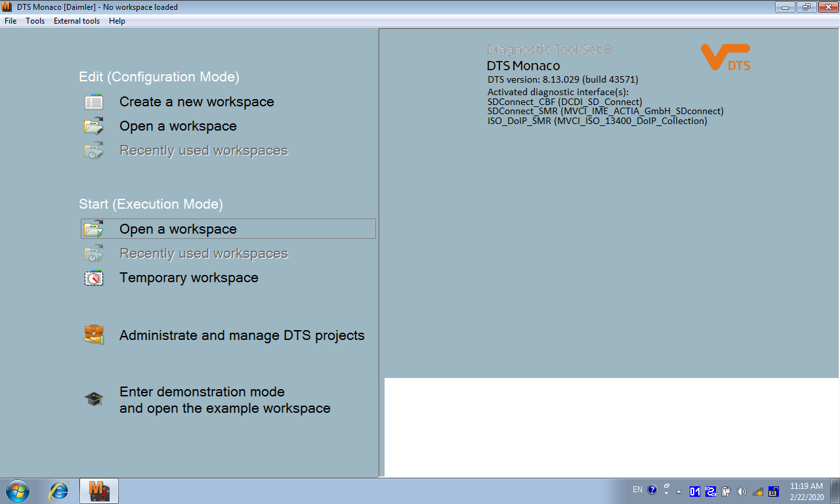The height and width of the screenshot is (504, 840).
Task: Open the Help menu
Action: pos(117,21)
